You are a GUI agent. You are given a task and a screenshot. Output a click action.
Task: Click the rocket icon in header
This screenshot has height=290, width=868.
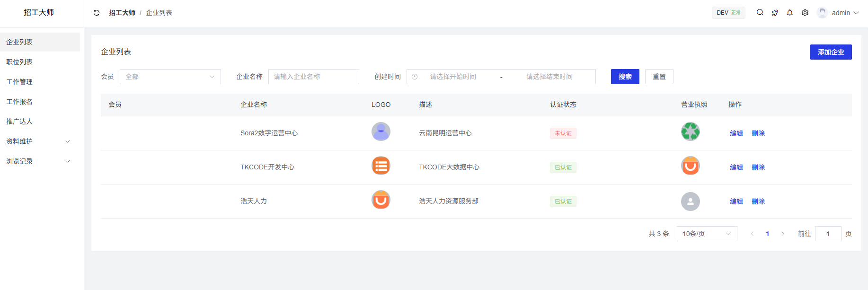[x=775, y=13]
